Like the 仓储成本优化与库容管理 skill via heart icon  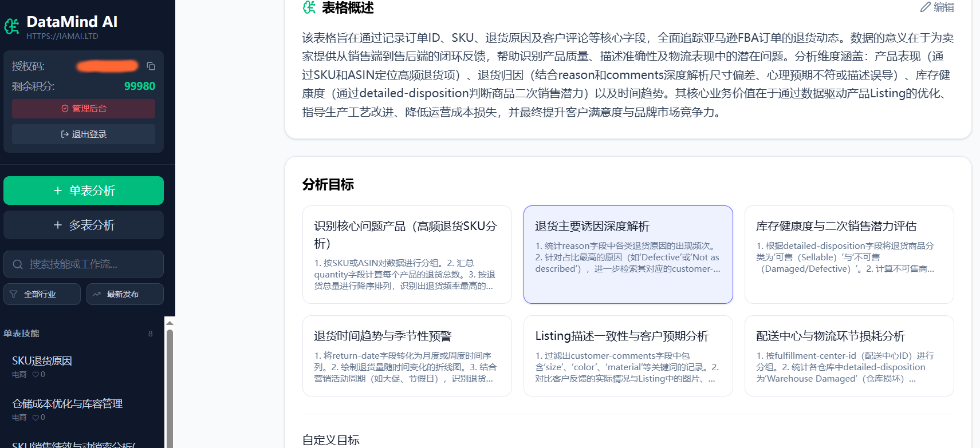[x=36, y=418]
